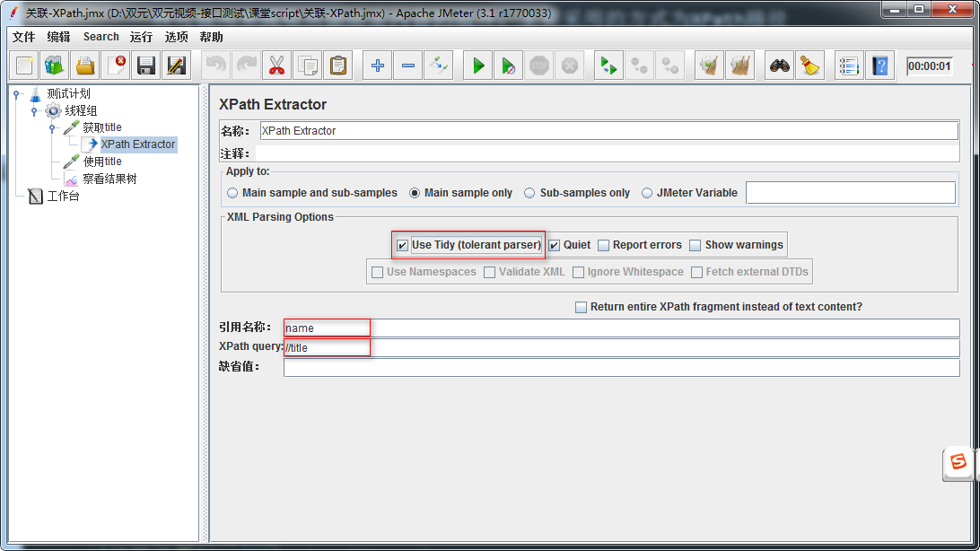Click the Stop test icon

click(539, 66)
